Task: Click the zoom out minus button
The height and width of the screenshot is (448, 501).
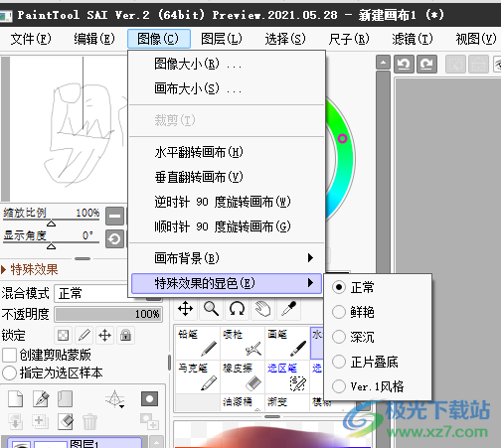Action: coord(114,216)
